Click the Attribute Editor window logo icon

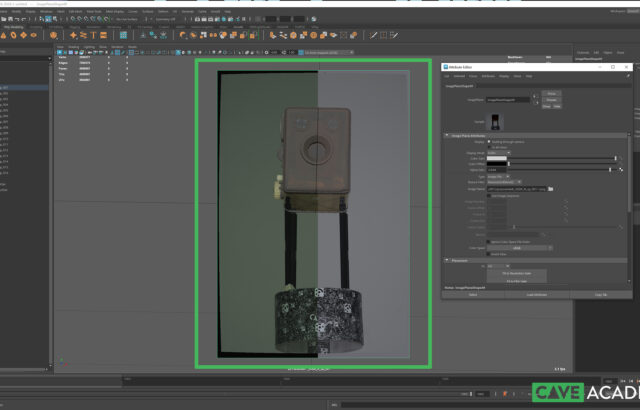[x=446, y=66]
